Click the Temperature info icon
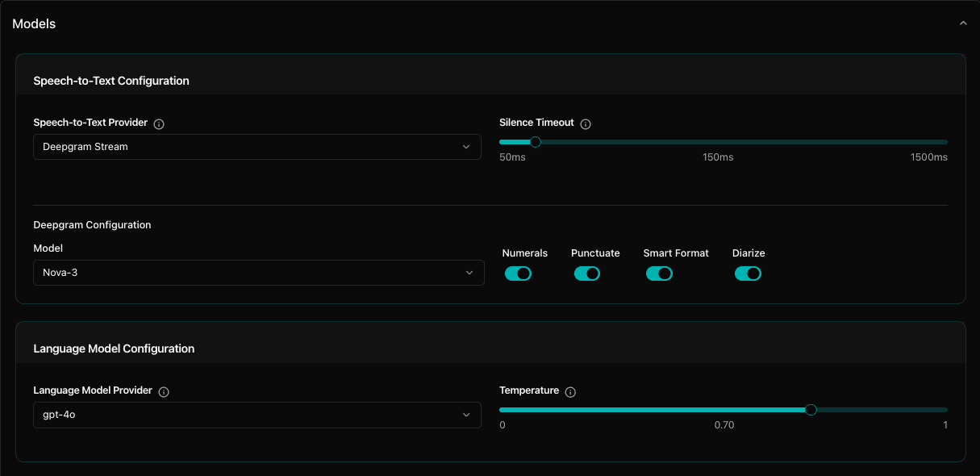980x476 pixels. (x=570, y=392)
